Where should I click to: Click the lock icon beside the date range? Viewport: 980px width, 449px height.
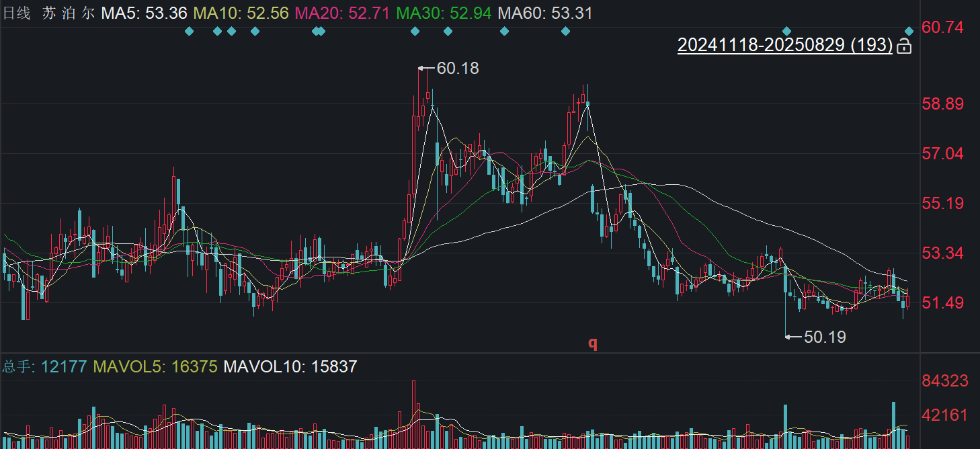point(904,46)
